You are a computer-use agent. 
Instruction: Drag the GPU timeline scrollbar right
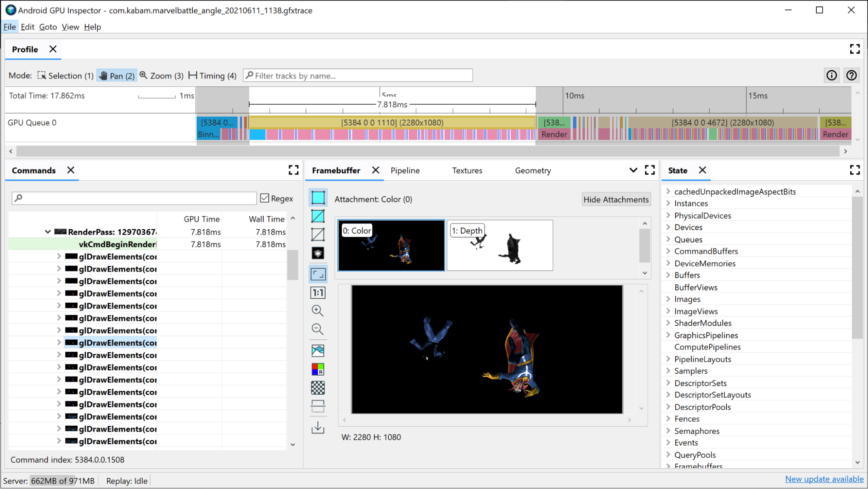point(847,152)
